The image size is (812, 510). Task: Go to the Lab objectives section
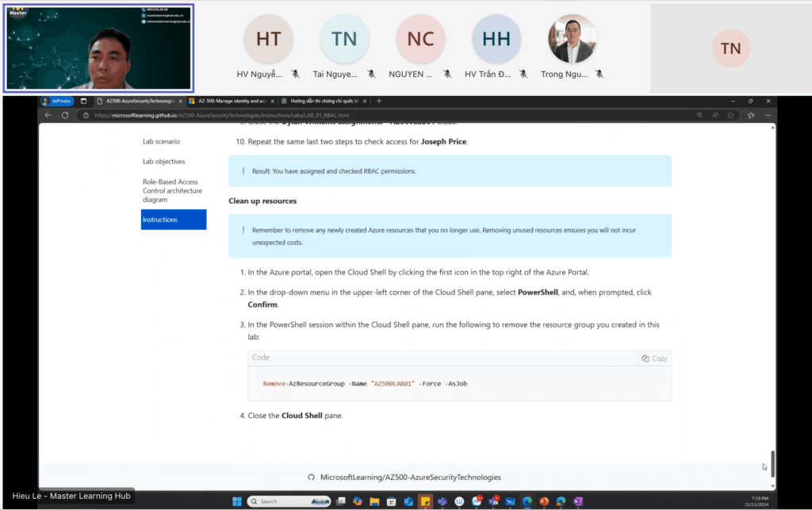[163, 162]
